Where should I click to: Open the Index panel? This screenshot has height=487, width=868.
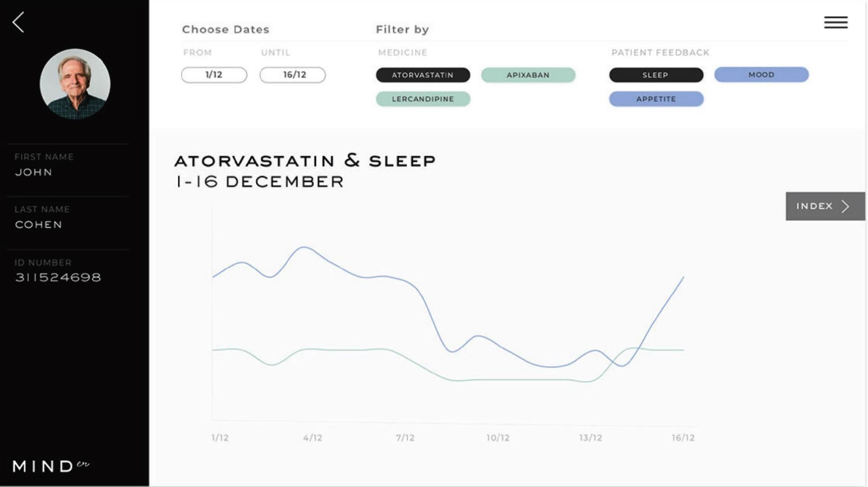pyautogui.click(x=825, y=206)
